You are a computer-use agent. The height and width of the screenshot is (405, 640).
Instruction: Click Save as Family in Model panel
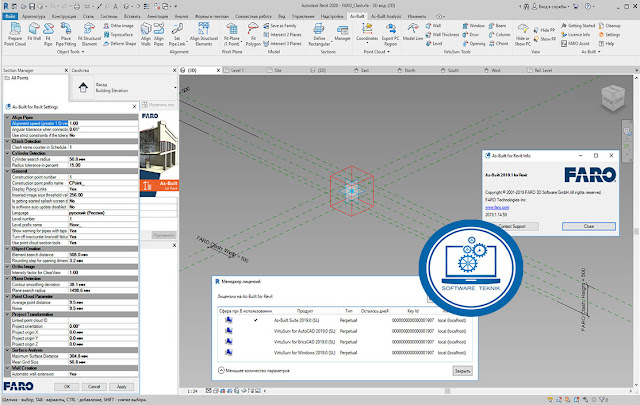pos(280,26)
